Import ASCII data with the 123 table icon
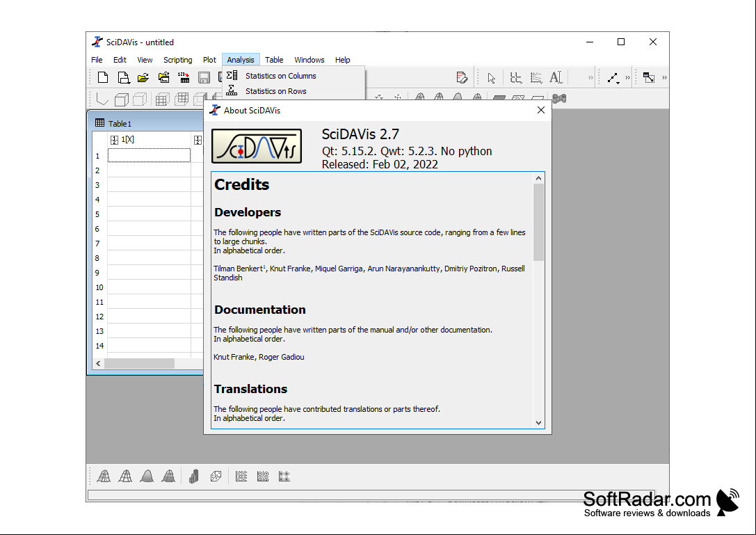756x535 pixels. point(184,77)
